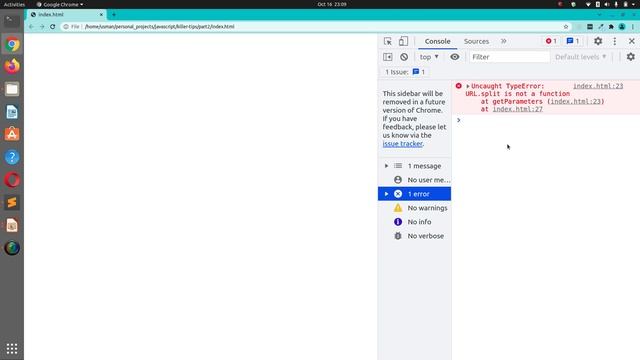Launch Terminal from the dock
The image size is (640, 360).
12,20
